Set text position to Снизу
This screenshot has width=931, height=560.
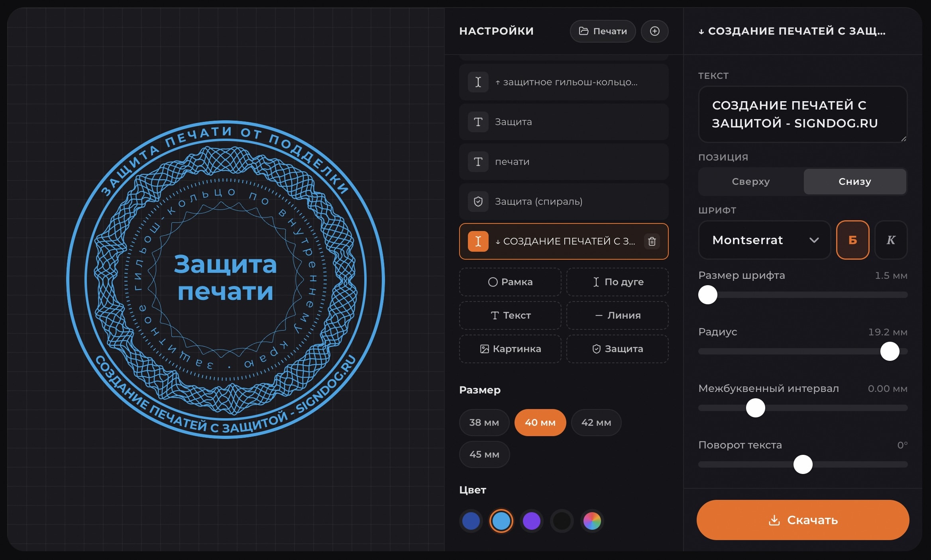[x=855, y=182]
